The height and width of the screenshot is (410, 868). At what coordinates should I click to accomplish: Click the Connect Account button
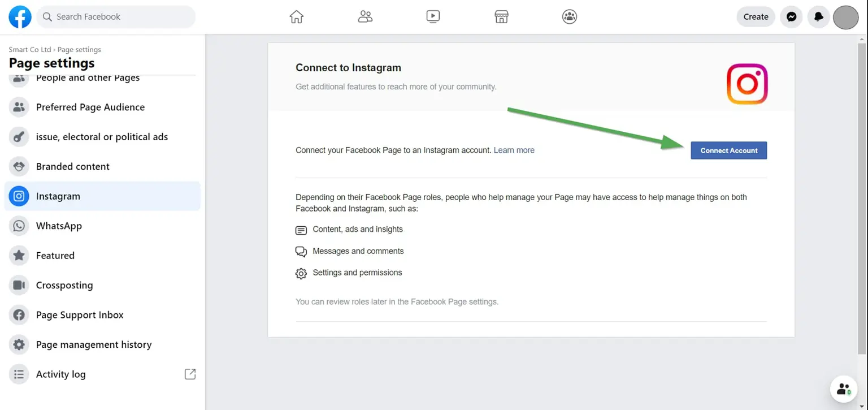tap(728, 150)
